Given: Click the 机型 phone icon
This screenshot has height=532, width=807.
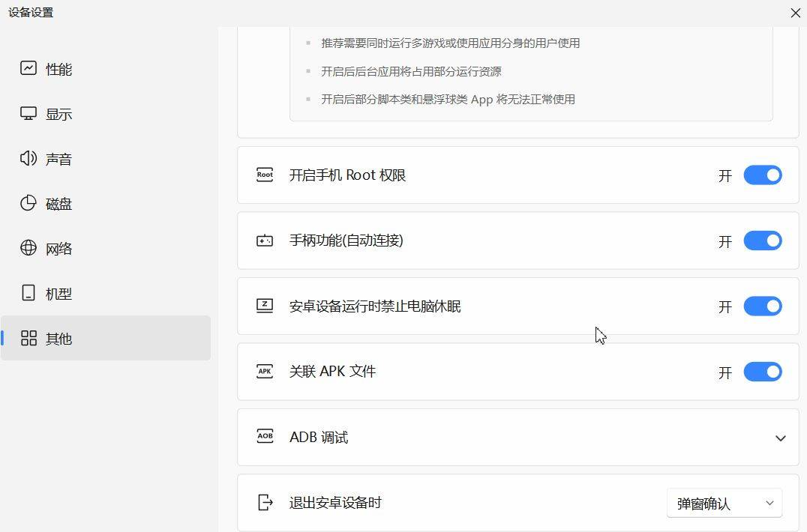Looking at the screenshot, I should point(28,294).
